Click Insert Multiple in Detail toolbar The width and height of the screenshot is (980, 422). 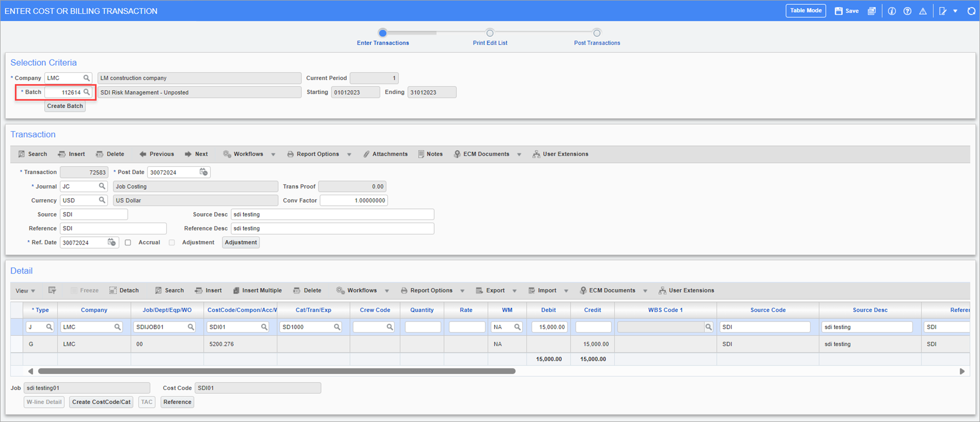tap(257, 290)
